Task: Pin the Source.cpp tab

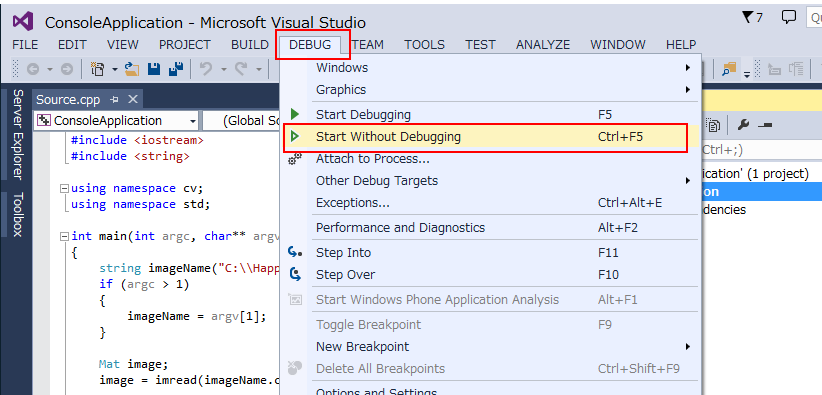Action: pos(114,99)
